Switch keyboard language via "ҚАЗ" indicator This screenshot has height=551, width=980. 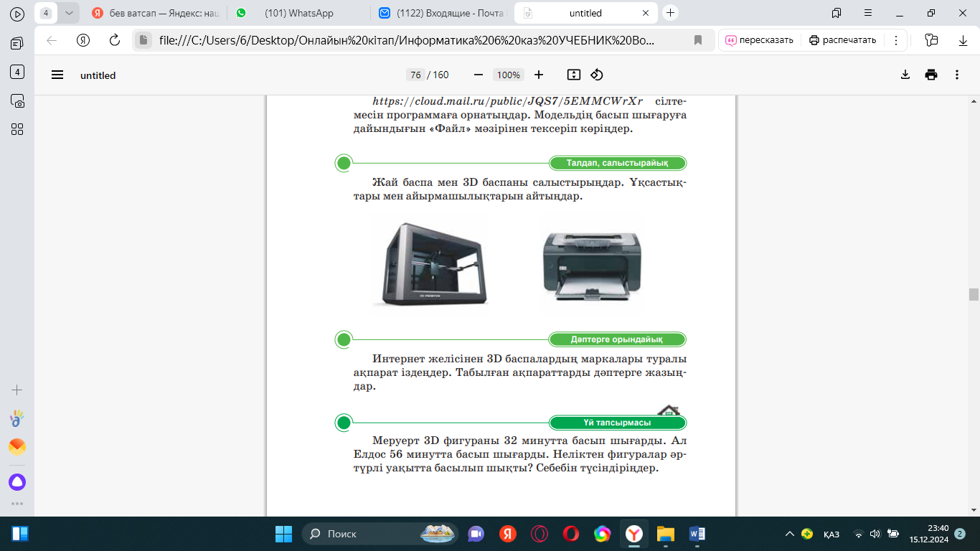(831, 534)
